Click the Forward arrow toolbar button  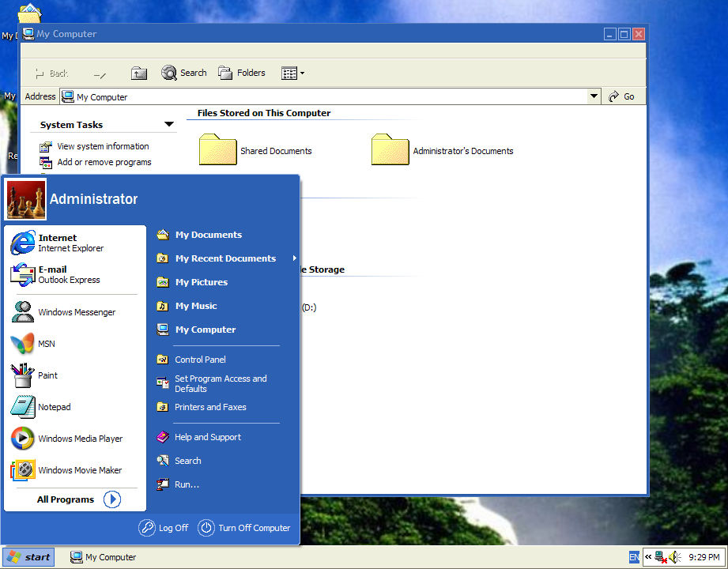[100, 74]
